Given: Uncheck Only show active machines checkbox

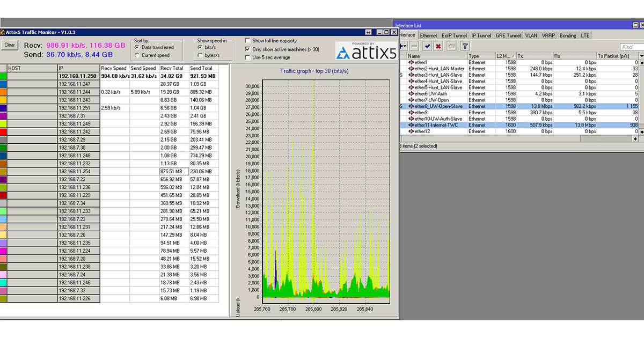Looking at the screenshot, I should [x=247, y=49].
